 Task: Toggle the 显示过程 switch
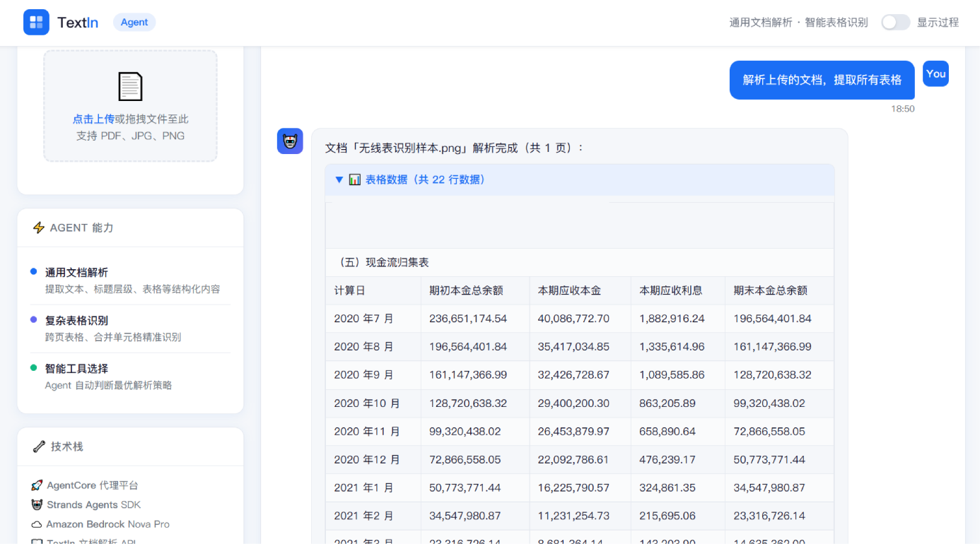(895, 22)
